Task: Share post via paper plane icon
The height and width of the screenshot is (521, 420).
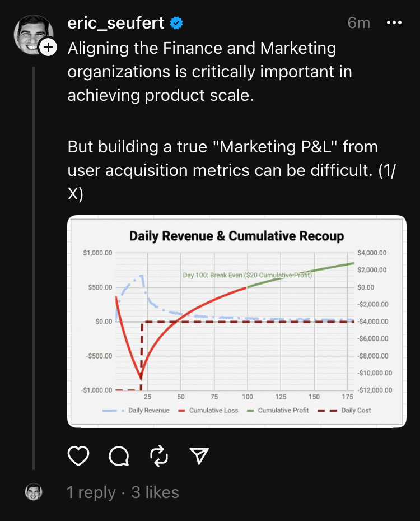Action: (199, 455)
